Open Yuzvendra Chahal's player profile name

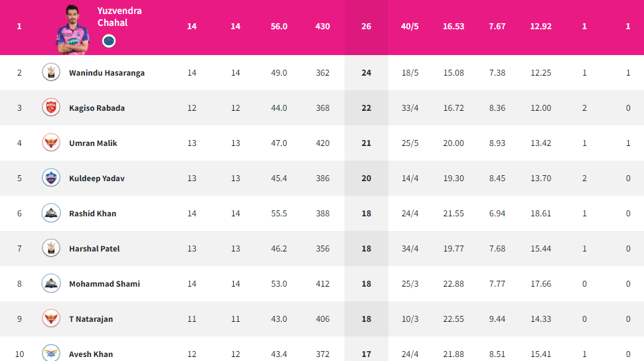point(120,17)
